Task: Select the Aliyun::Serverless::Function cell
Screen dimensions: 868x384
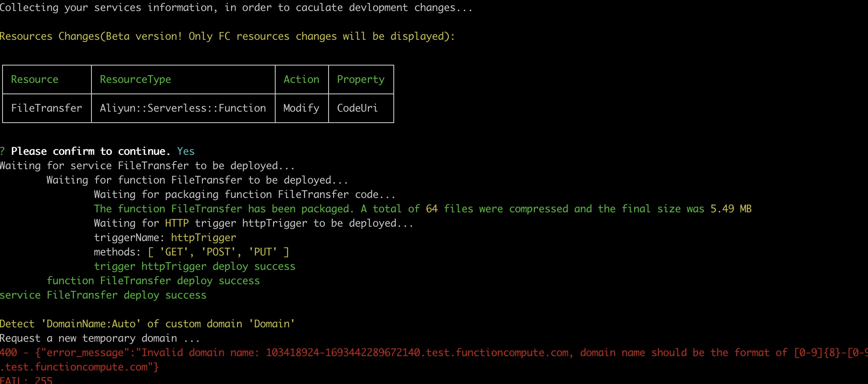Action: point(183,108)
